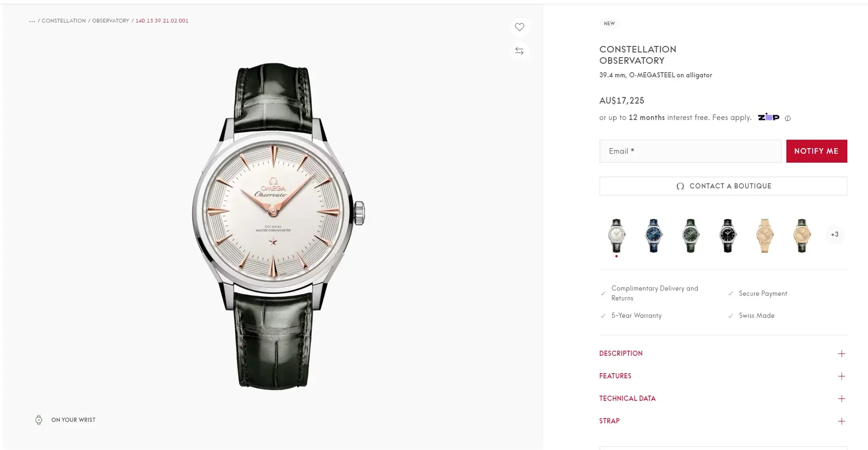Click the compare arrows icon
This screenshot has width=868, height=450.
[519, 51]
